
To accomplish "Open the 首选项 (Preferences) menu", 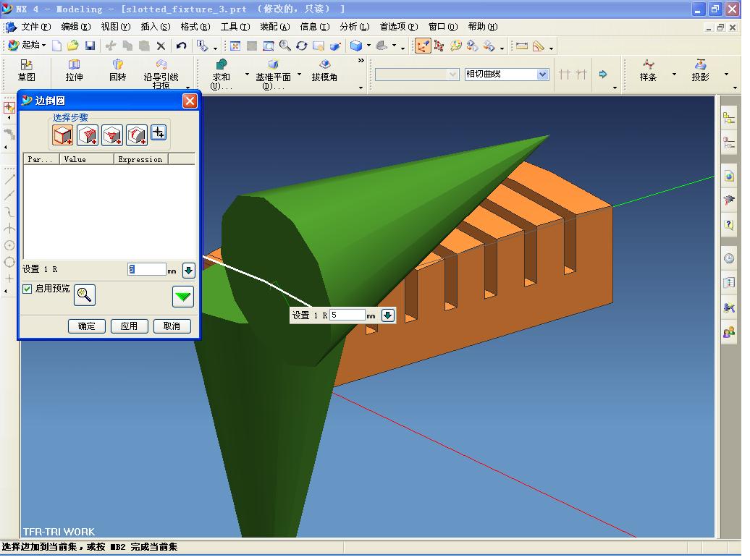I will (398, 27).
